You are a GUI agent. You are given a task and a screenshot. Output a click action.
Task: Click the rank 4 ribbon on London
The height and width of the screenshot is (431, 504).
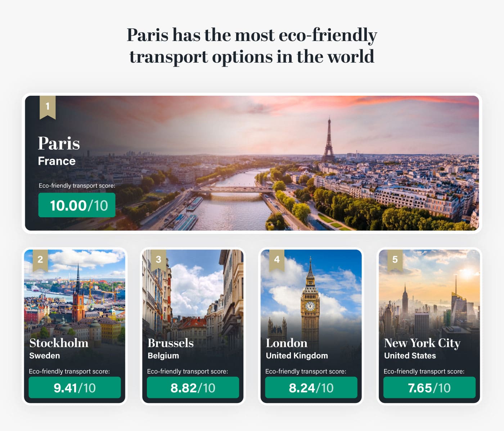click(277, 259)
